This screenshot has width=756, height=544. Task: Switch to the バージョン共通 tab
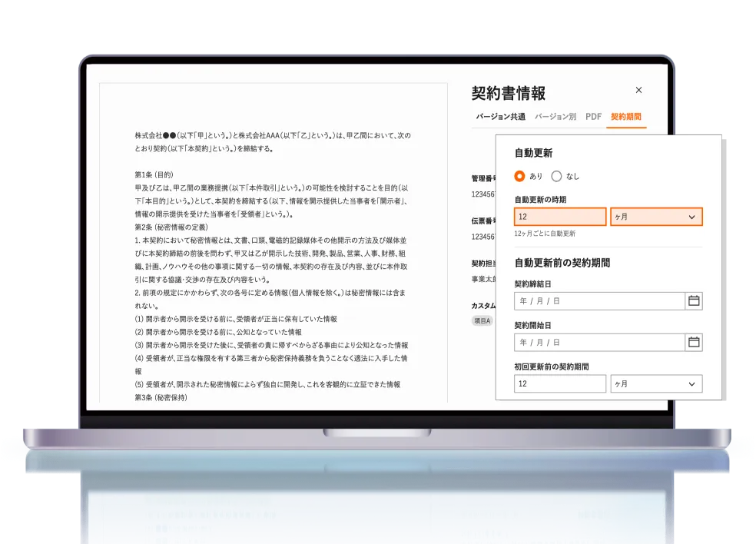point(500,117)
